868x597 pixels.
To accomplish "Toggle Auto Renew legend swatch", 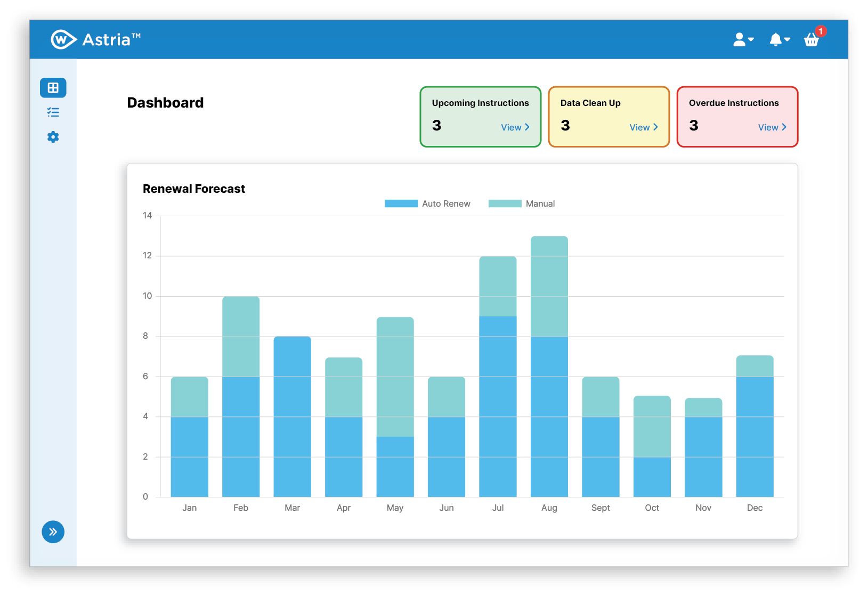I will 401,203.
